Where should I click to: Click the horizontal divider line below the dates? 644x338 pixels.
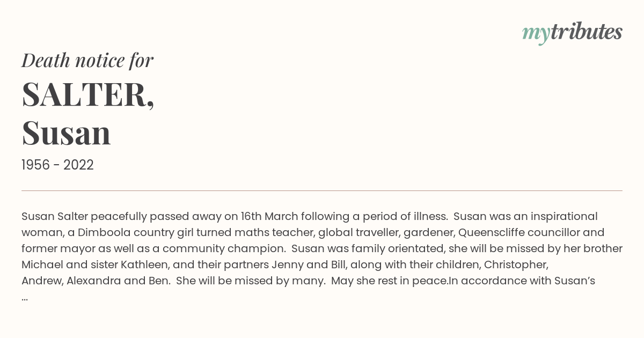tap(322, 190)
